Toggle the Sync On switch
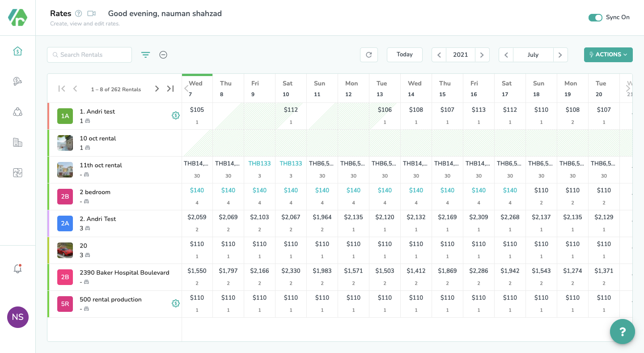Viewport: 644px width, 353px height. click(x=595, y=17)
